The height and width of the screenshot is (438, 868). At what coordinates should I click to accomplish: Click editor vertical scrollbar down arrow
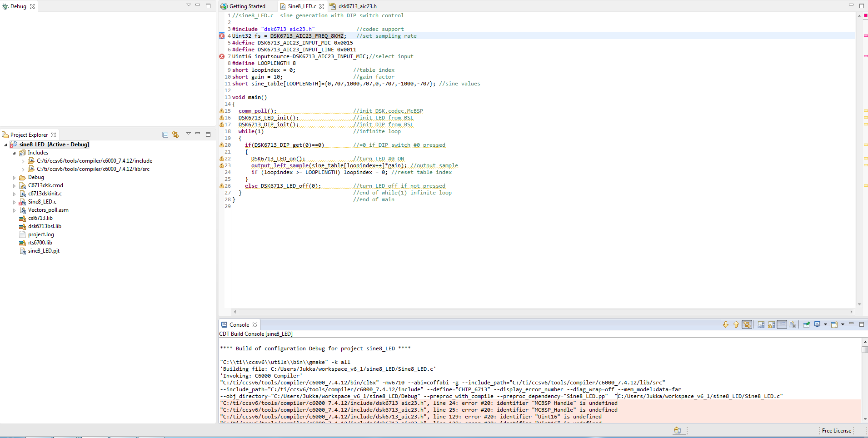click(859, 304)
